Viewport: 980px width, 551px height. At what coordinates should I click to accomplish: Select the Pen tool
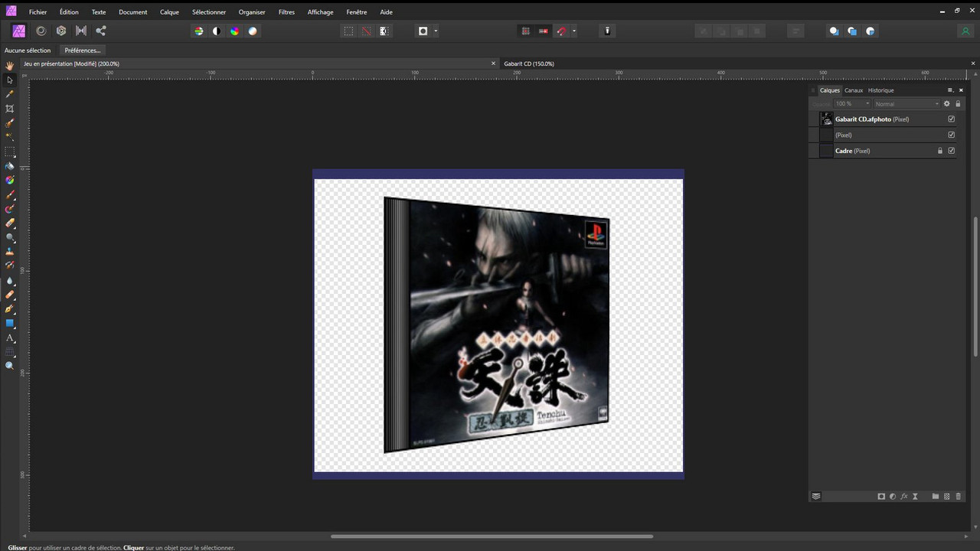(x=10, y=309)
